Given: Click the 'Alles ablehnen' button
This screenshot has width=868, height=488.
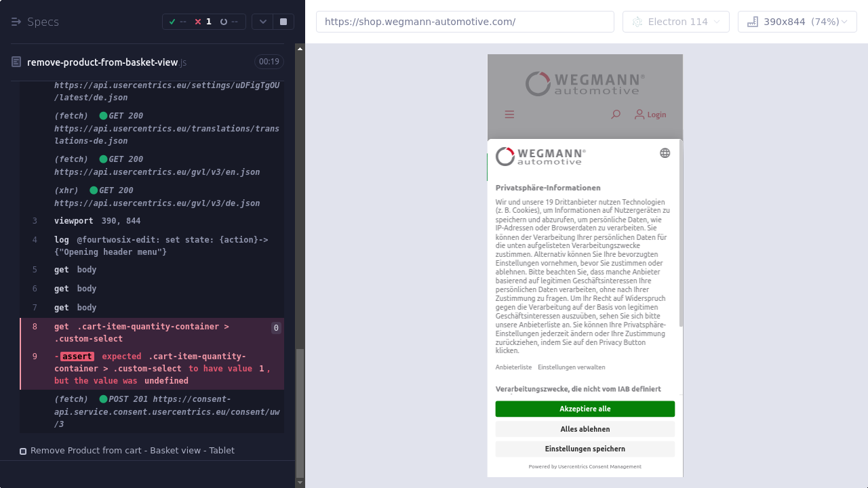Looking at the screenshot, I should point(585,429).
